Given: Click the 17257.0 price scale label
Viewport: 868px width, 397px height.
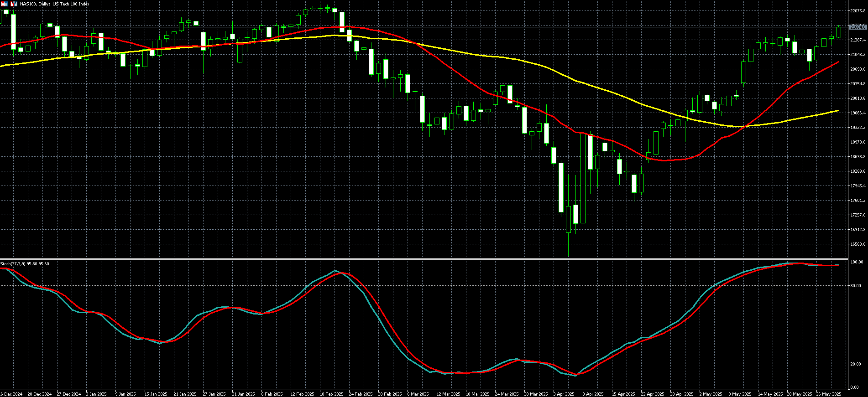Looking at the screenshot, I should [x=858, y=215].
